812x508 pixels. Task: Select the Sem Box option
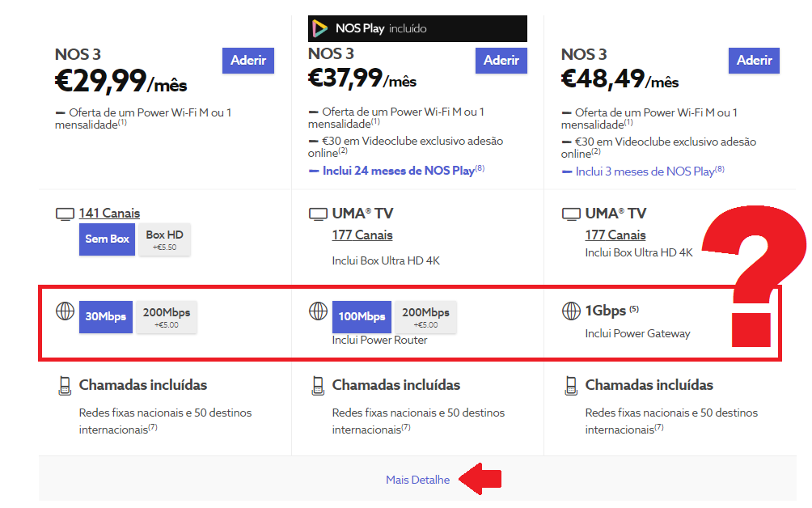point(108,239)
